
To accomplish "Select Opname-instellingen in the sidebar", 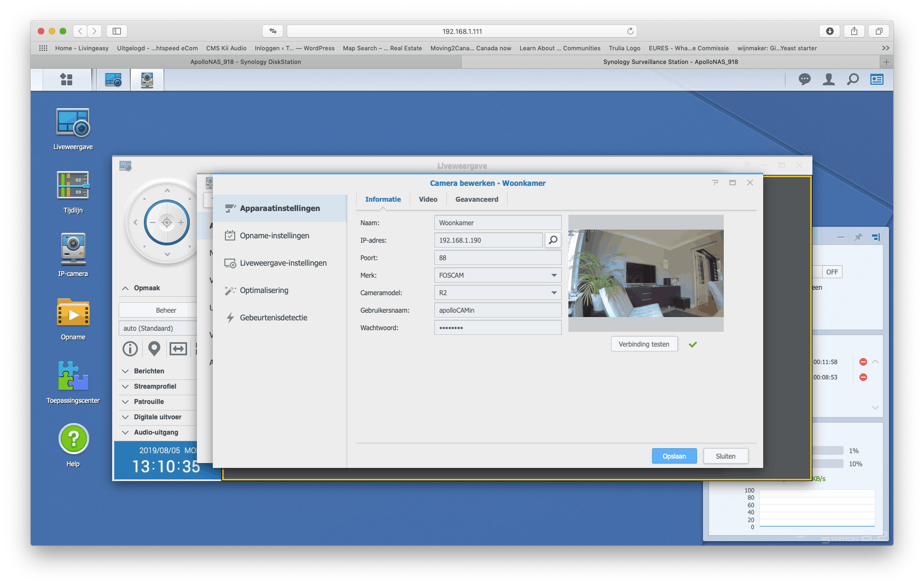I will coord(274,236).
